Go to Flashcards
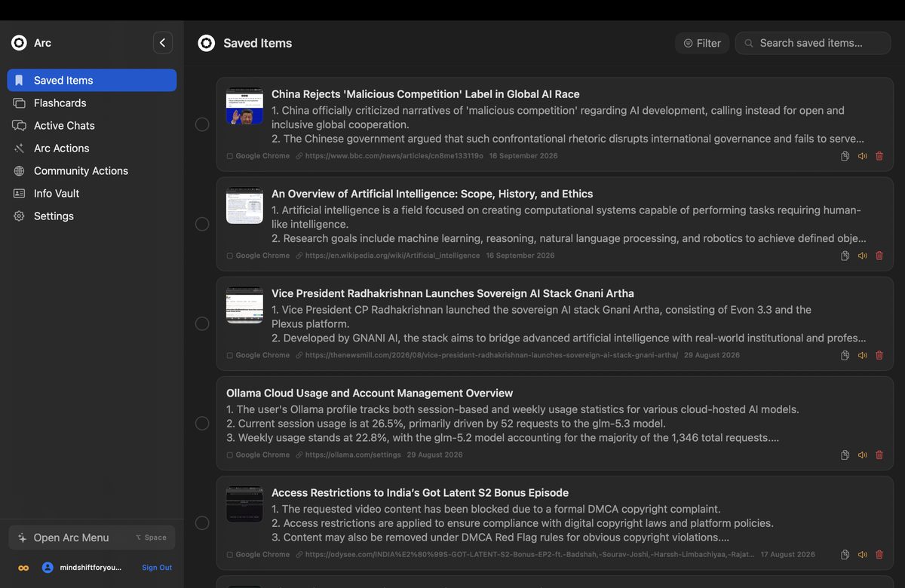This screenshot has height=588, width=905. 92,103
